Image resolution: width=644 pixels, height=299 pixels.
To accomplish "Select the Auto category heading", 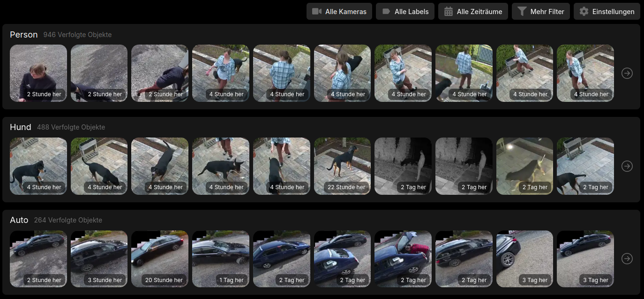I will [19, 220].
